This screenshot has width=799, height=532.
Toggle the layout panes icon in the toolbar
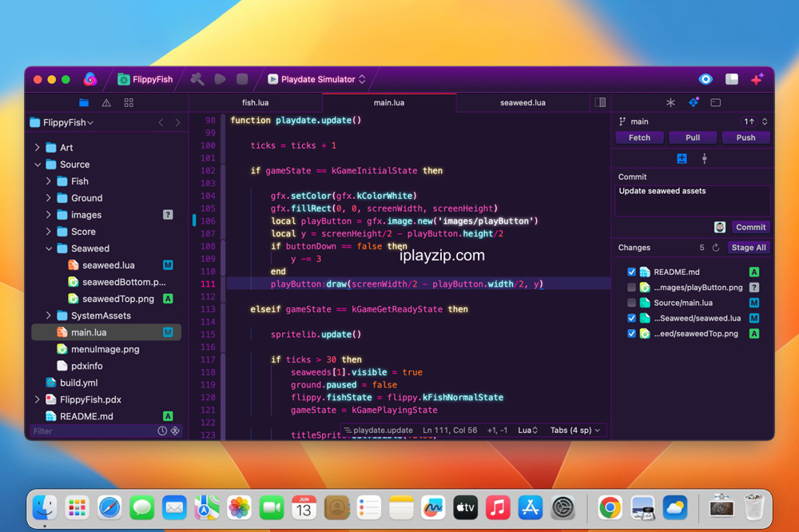(732, 79)
